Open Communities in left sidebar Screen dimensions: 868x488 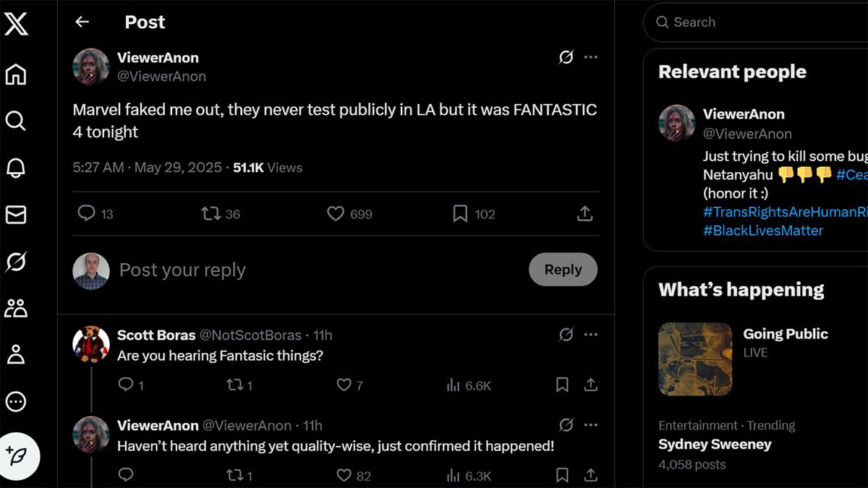tap(16, 308)
